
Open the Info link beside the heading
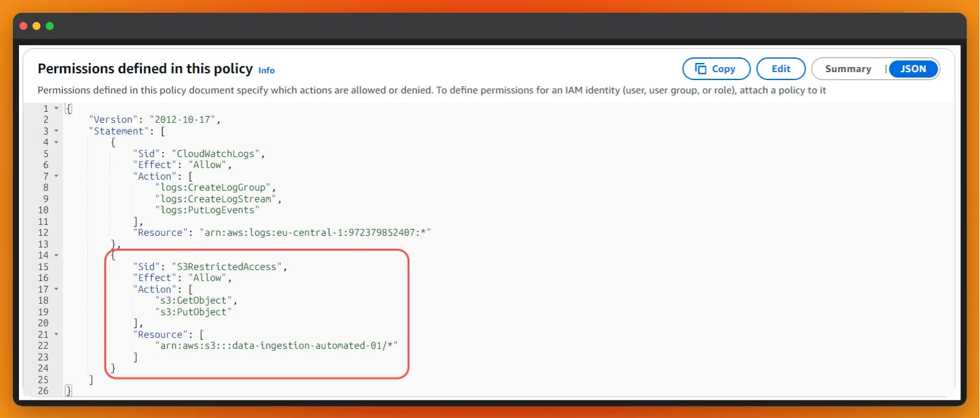pyautogui.click(x=266, y=70)
